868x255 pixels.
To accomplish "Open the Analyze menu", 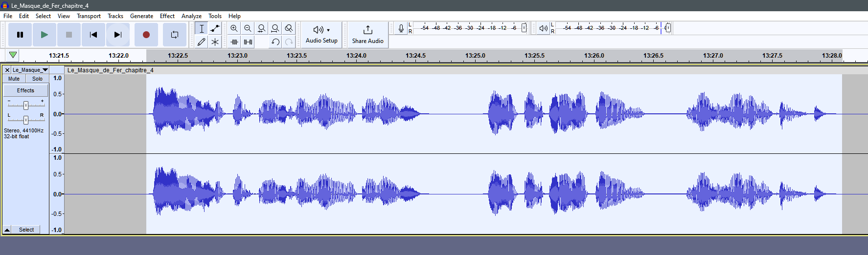I will coord(191,16).
